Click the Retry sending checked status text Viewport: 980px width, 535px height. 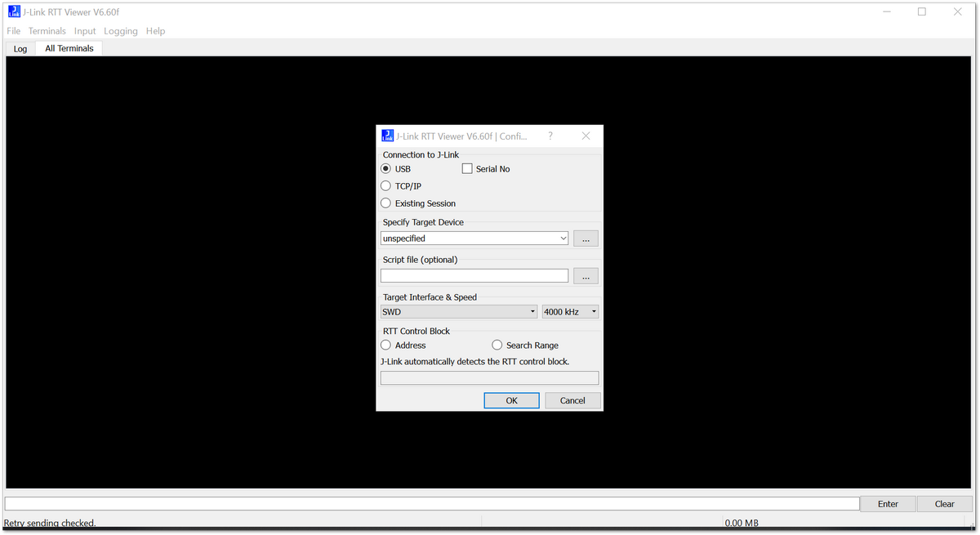point(50,523)
